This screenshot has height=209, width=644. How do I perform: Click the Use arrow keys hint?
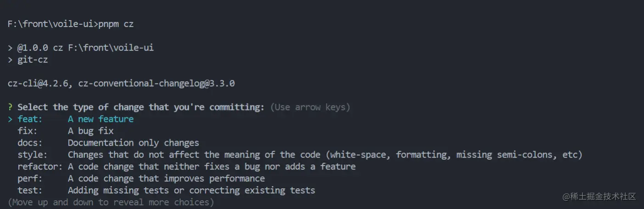tap(310, 107)
